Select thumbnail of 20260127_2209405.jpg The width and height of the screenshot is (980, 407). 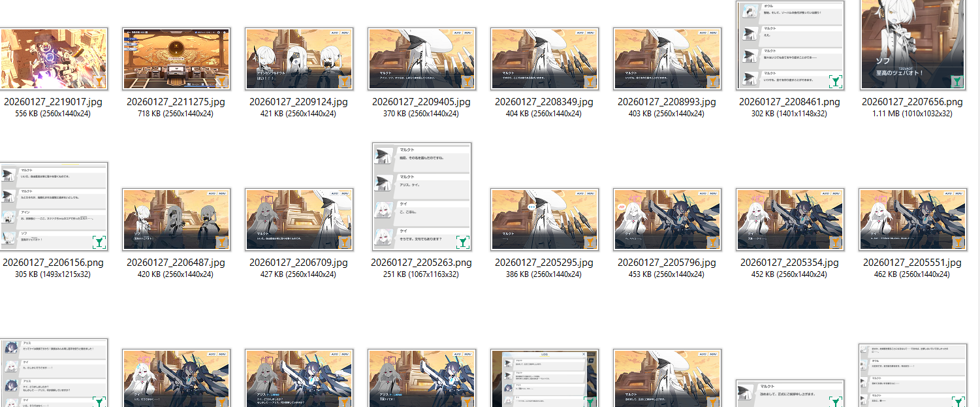point(422,59)
